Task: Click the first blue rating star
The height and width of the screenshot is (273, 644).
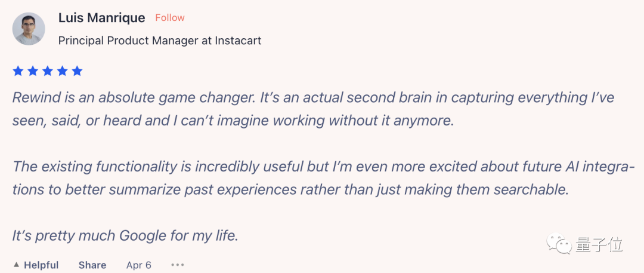Action: 18,71
